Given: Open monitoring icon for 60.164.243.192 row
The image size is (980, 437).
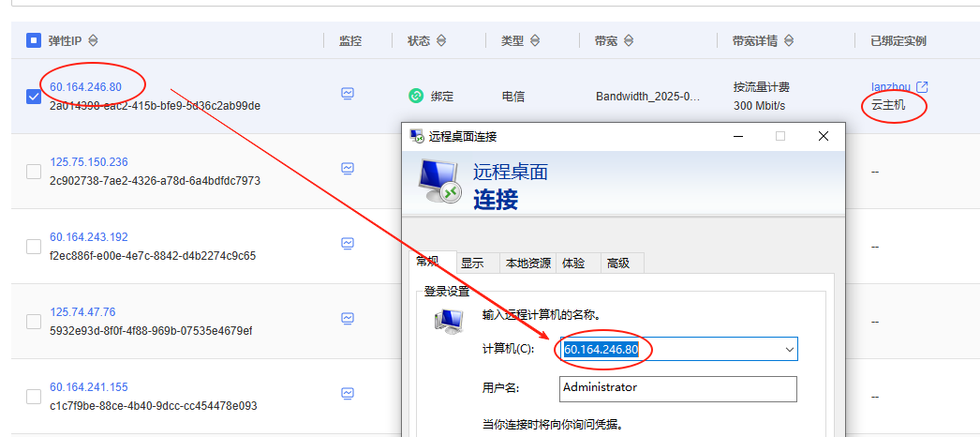Looking at the screenshot, I should [348, 243].
